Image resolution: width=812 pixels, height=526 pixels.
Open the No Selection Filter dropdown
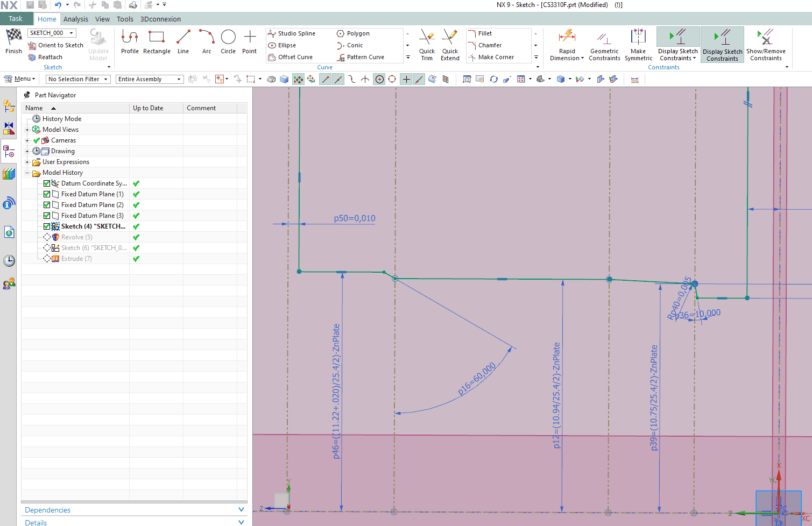78,79
